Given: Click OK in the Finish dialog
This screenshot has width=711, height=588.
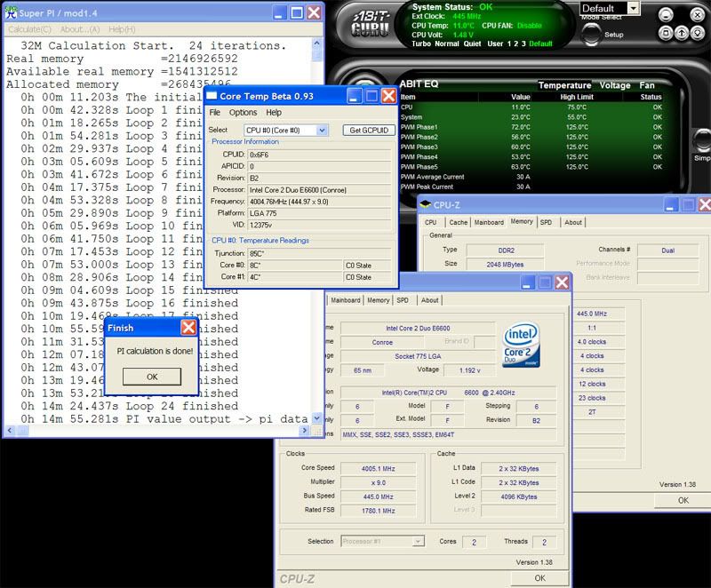Looking at the screenshot, I should [152, 377].
